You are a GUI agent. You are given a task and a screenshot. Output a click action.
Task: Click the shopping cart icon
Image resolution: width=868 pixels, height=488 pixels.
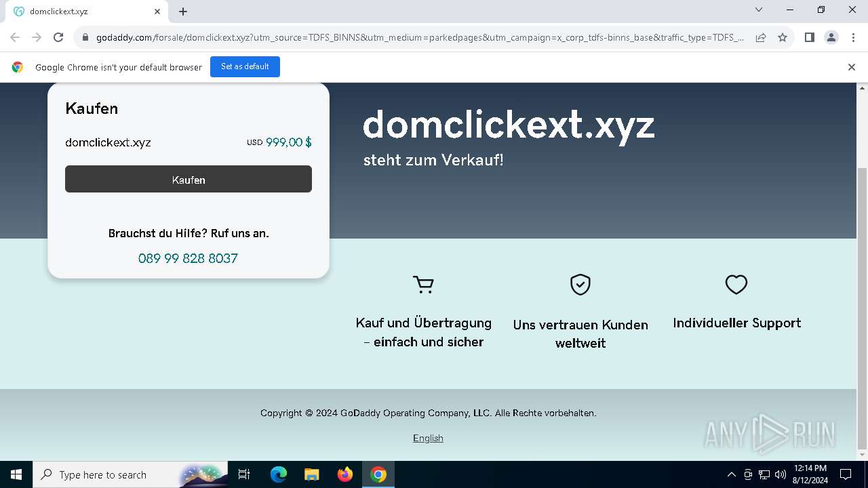coord(423,285)
